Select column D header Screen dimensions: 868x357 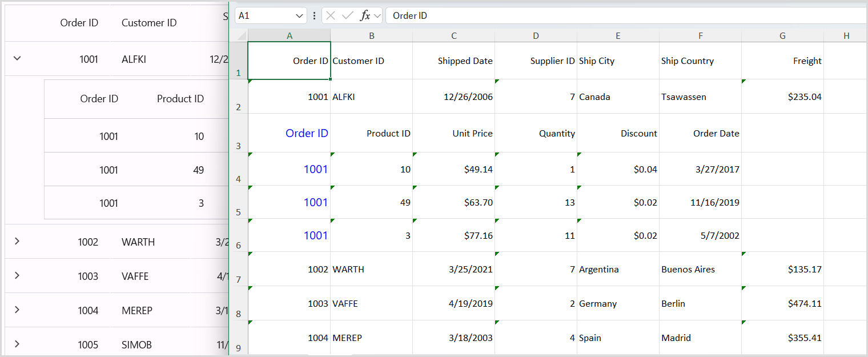click(536, 35)
